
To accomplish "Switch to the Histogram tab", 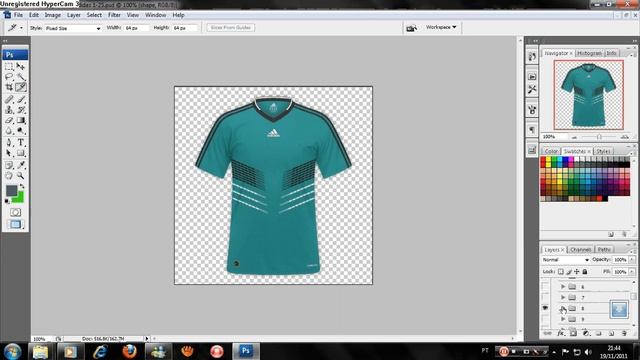I will (x=589, y=53).
